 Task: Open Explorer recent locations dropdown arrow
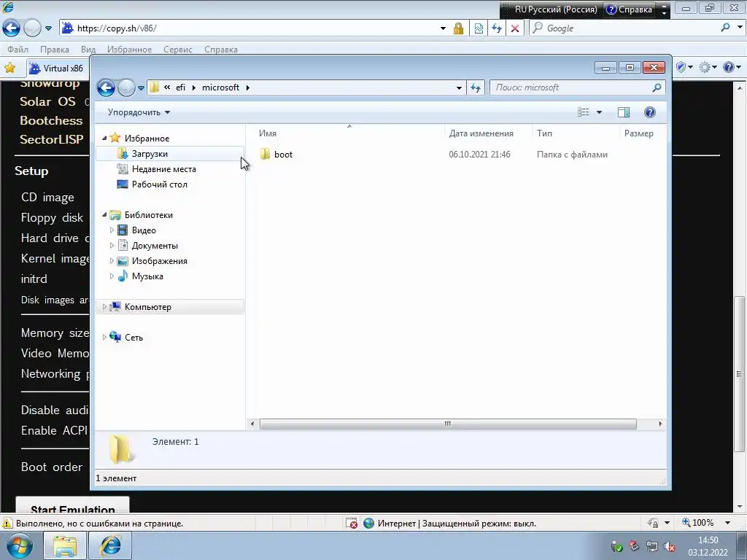pyautogui.click(x=141, y=88)
